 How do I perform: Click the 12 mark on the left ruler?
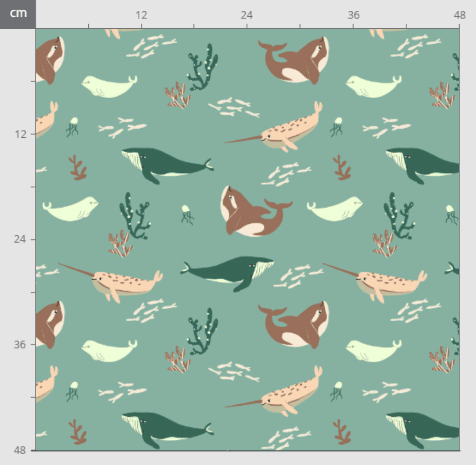20,134
